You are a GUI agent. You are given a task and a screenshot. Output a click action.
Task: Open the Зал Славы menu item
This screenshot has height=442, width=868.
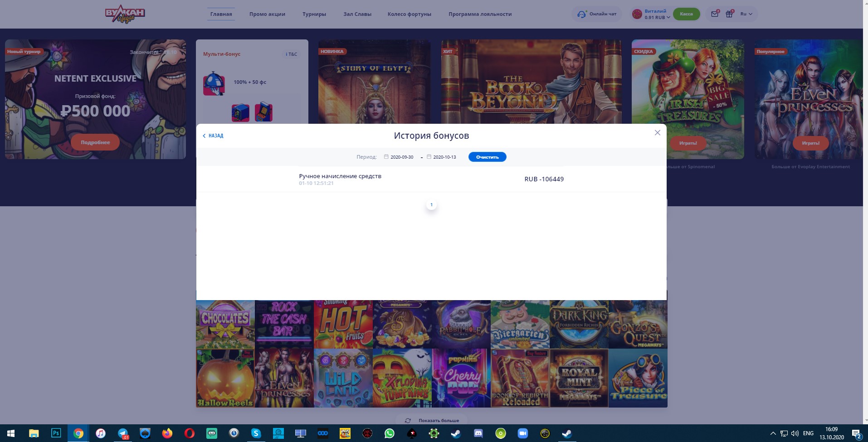pos(357,14)
